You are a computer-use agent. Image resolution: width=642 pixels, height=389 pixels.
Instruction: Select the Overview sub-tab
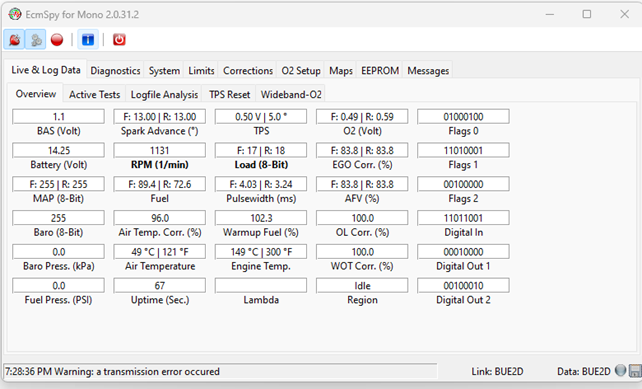36,94
